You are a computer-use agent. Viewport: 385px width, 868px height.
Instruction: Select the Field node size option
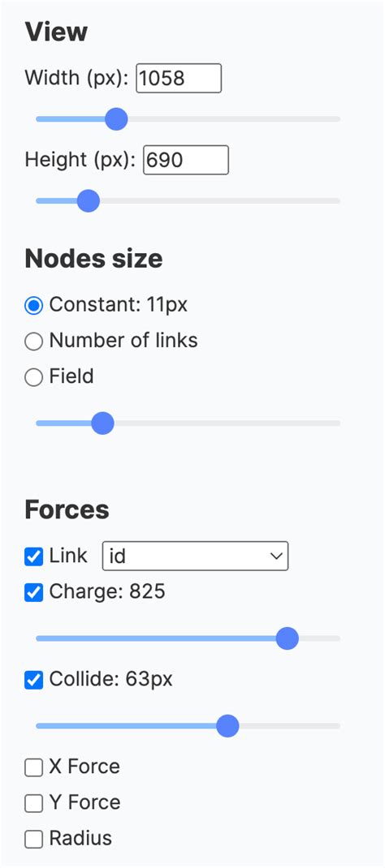(x=34, y=377)
